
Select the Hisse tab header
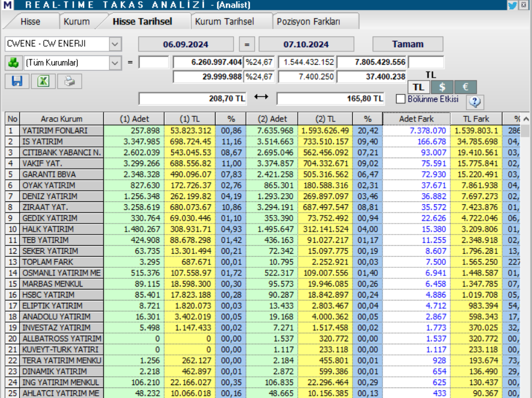[x=31, y=21]
